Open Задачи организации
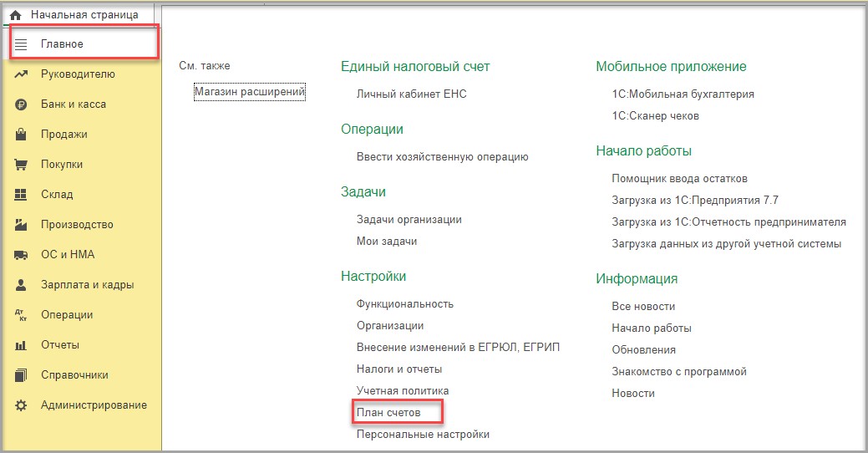This screenshot has width=868, height=453. click(x=409, y=219)
